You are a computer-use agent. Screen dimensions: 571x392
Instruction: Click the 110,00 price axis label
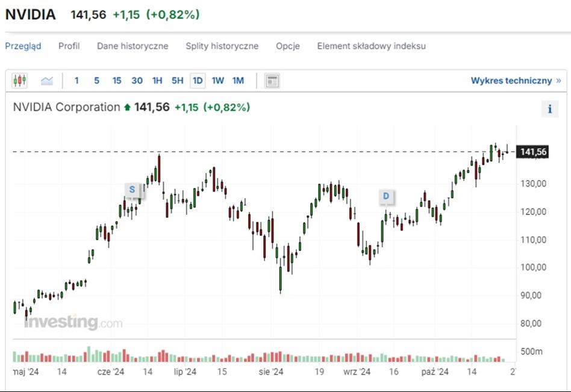point(533,240)
